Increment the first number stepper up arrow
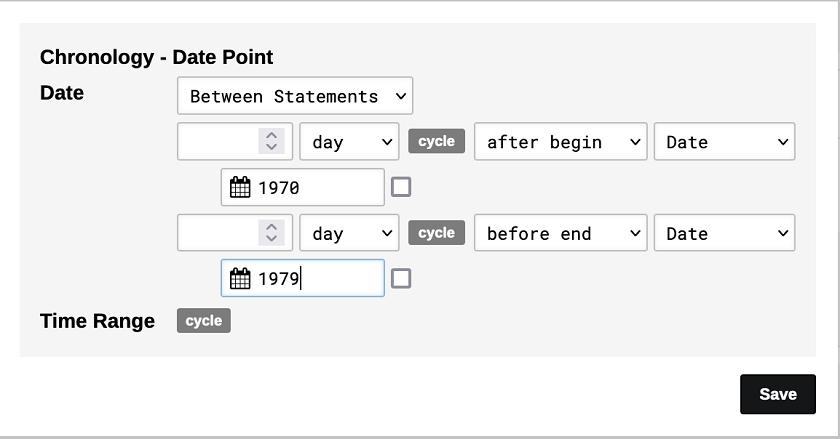 (271, 135)
